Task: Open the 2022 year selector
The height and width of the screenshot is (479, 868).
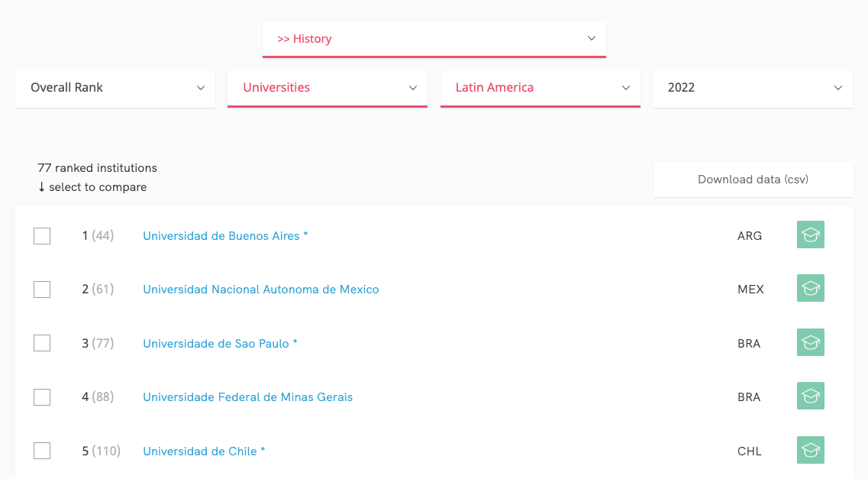Action: [752, 87]
